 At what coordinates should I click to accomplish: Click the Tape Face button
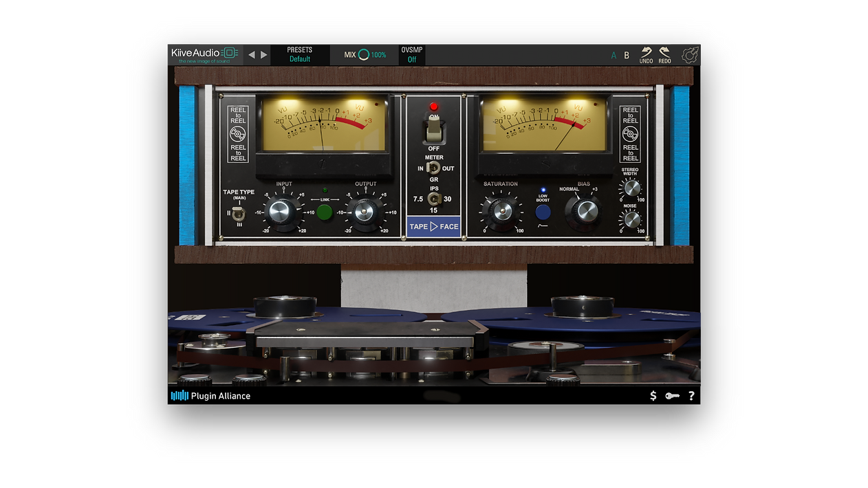coord(433,227)
